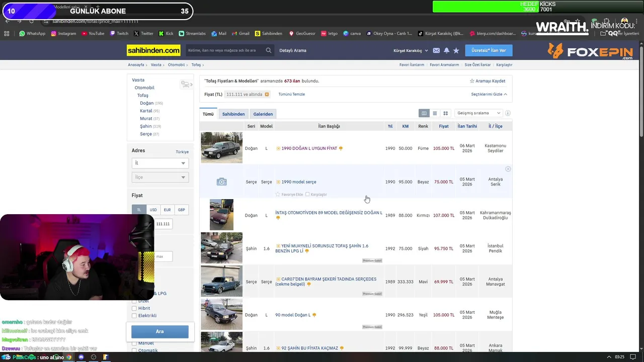Open Chrome from the taskbar
Image resolution: width=644 pixels, height=362 pixels.
pos(69,357)
